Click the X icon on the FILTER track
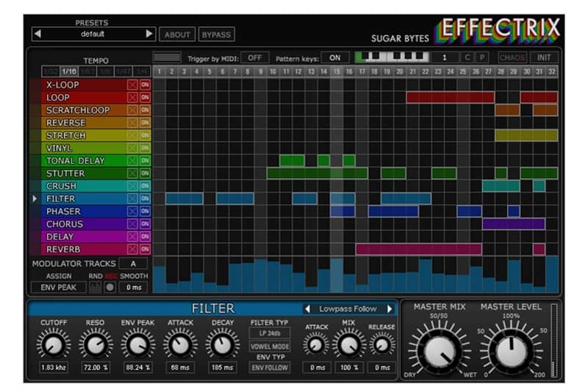This screenshot has width=588, height=392. tap(132, 199)
